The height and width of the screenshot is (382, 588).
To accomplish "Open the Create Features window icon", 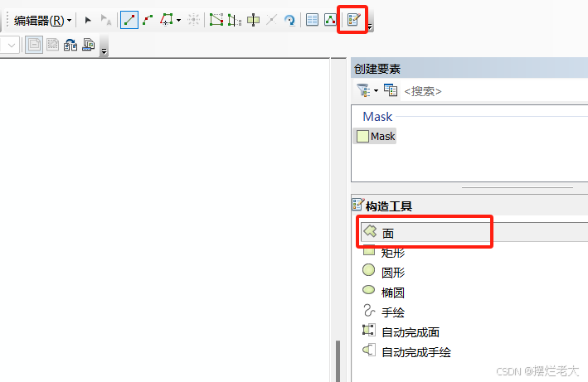I will click(x=353, y=20).
